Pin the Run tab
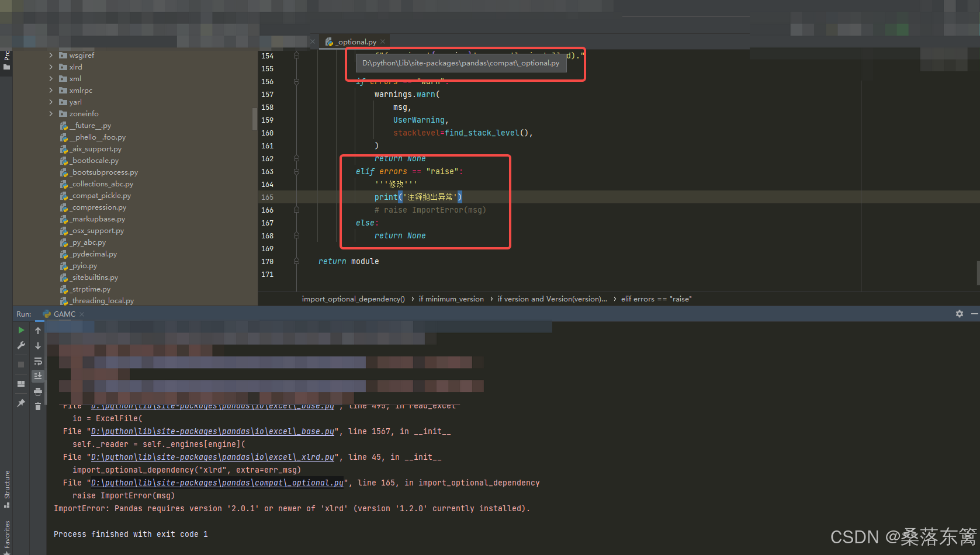 coord(21,403)
